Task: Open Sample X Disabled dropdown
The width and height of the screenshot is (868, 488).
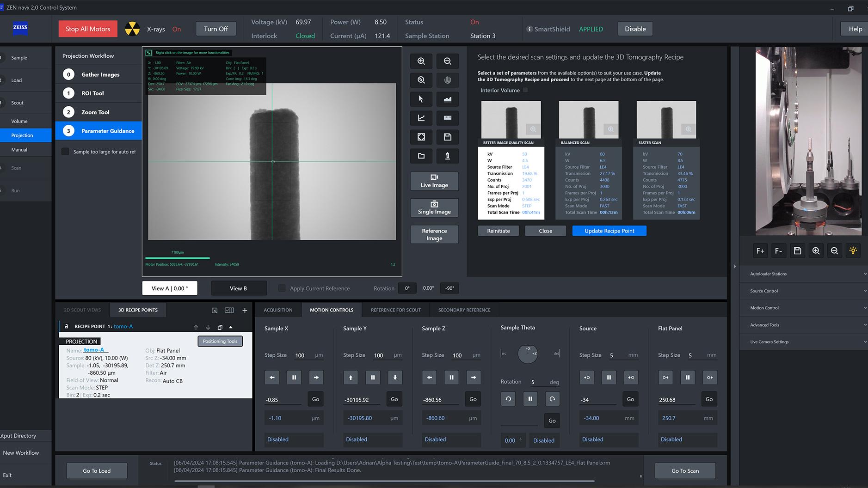Action: [294, 439]
